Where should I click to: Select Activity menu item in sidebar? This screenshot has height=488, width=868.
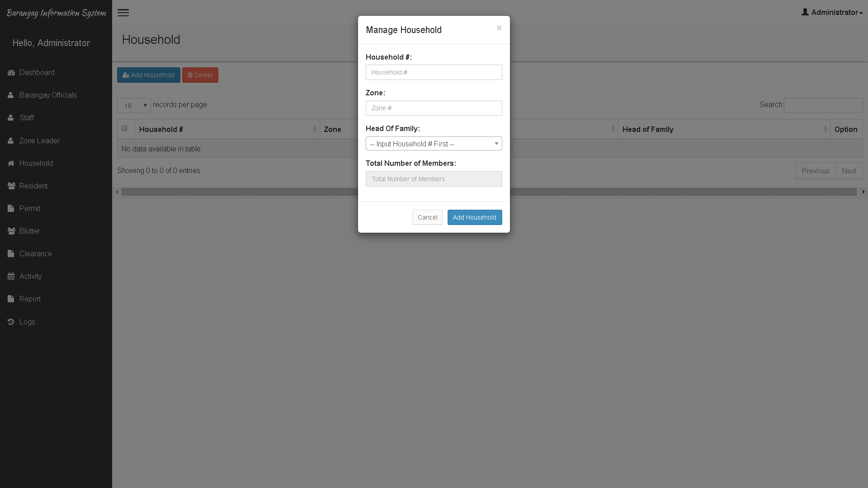point(30,276)
